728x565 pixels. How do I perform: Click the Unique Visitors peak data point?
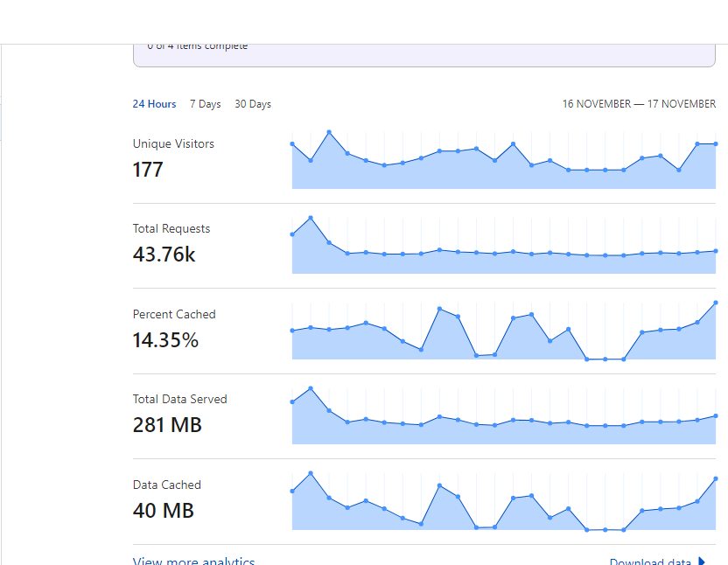click(329, 132)
